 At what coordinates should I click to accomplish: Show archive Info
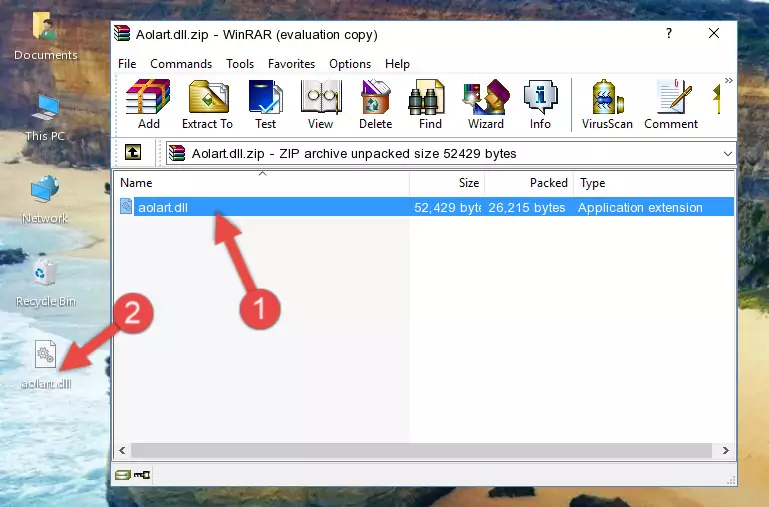pyautogui.click(x=540, y=104)
